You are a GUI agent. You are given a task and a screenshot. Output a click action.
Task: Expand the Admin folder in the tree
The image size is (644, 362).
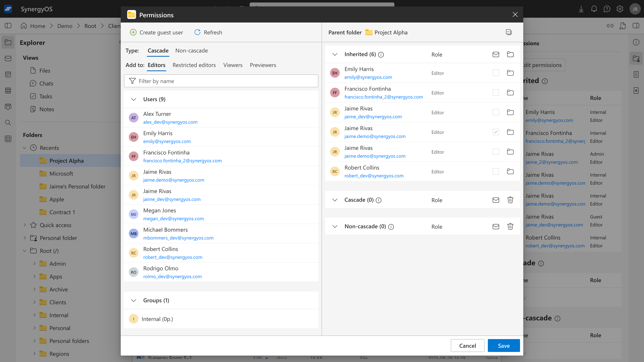34,264
